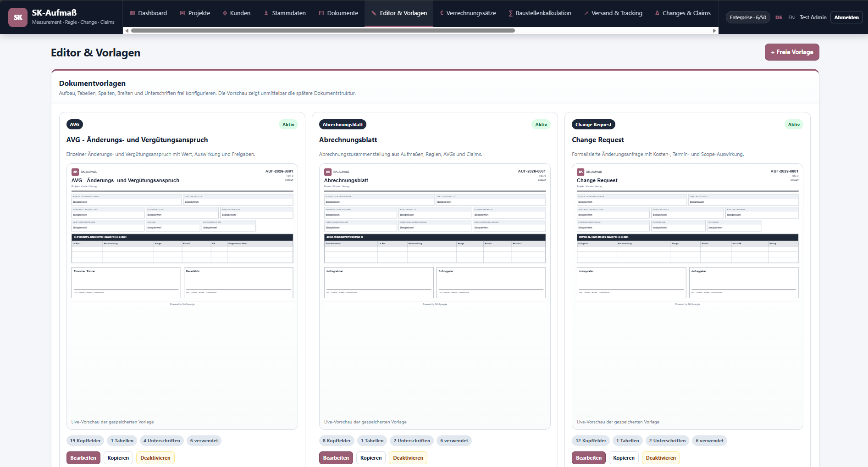Click the SK logo icon
Image resolution: width=868 pixels, height=467 pixels.
point(18,17)
